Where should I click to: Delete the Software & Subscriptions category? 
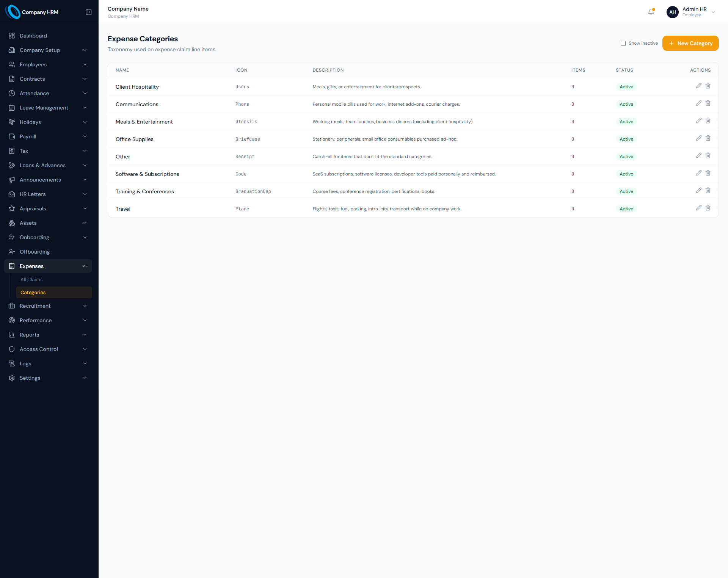pos(708,173)
